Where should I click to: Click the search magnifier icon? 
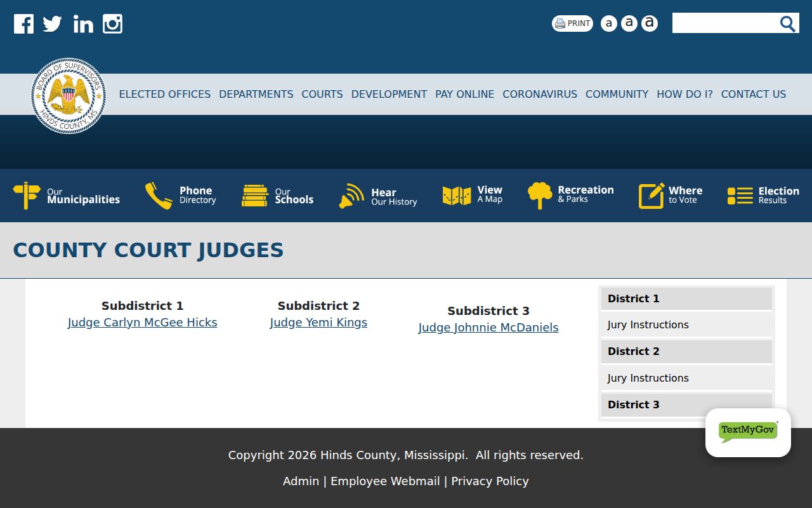click(x=787, y=23)
